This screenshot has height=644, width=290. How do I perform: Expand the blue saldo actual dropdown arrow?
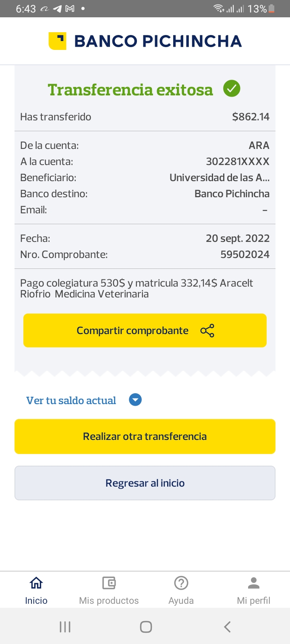click(135, 400)
